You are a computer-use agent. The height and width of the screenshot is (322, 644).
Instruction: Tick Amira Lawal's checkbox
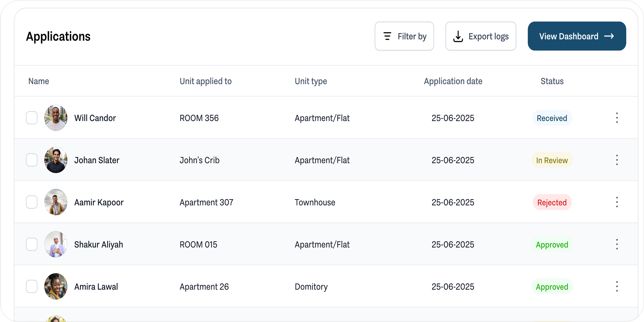(x=32, y=286)
